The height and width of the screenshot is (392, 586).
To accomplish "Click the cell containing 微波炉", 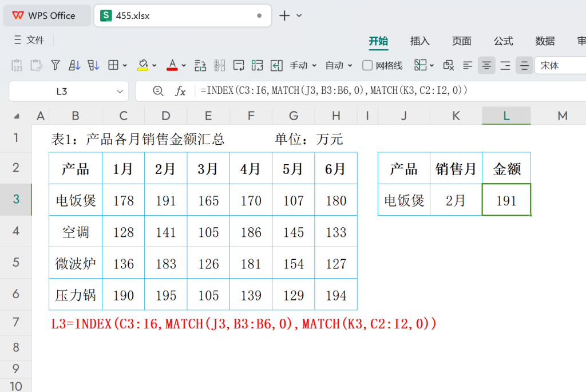I will coord(76,263).
